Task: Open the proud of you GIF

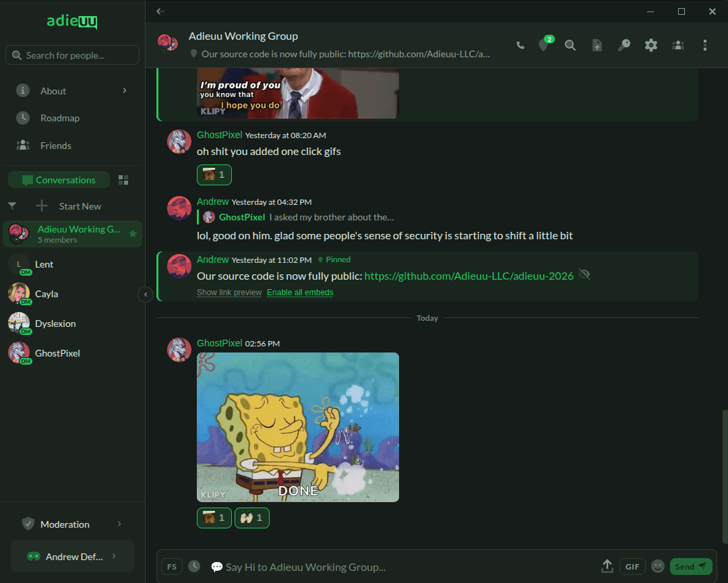Action: pos(298,93)
